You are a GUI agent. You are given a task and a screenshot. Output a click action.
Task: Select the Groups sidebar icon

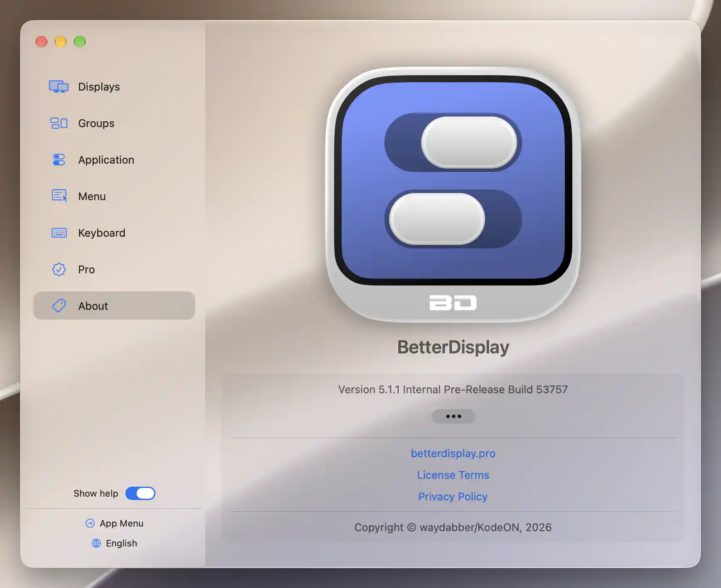click(59, 123)
